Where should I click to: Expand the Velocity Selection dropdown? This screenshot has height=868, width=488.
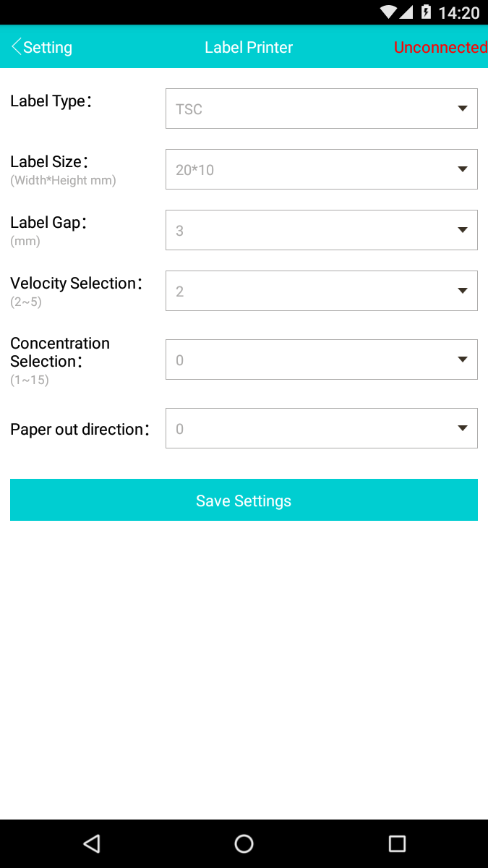tap(322, 291)
